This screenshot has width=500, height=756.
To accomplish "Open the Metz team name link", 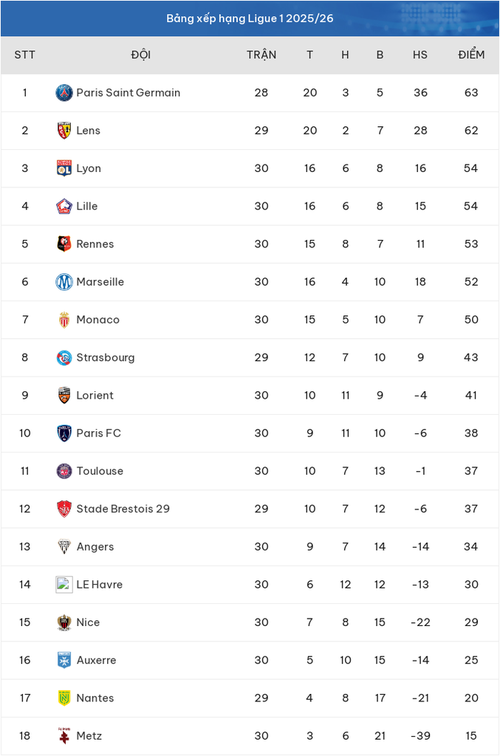I will [x=89, y=736].
